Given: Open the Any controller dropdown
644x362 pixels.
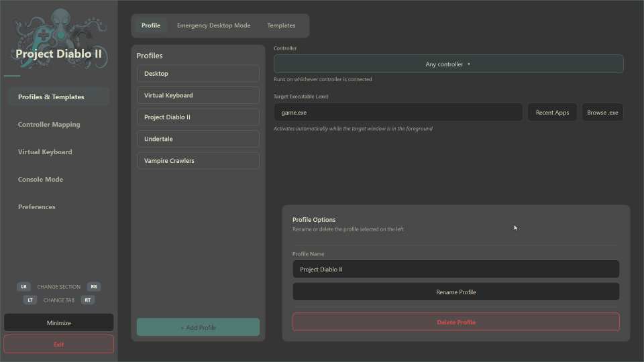Looking at the screenshot, I should (449, 64).
